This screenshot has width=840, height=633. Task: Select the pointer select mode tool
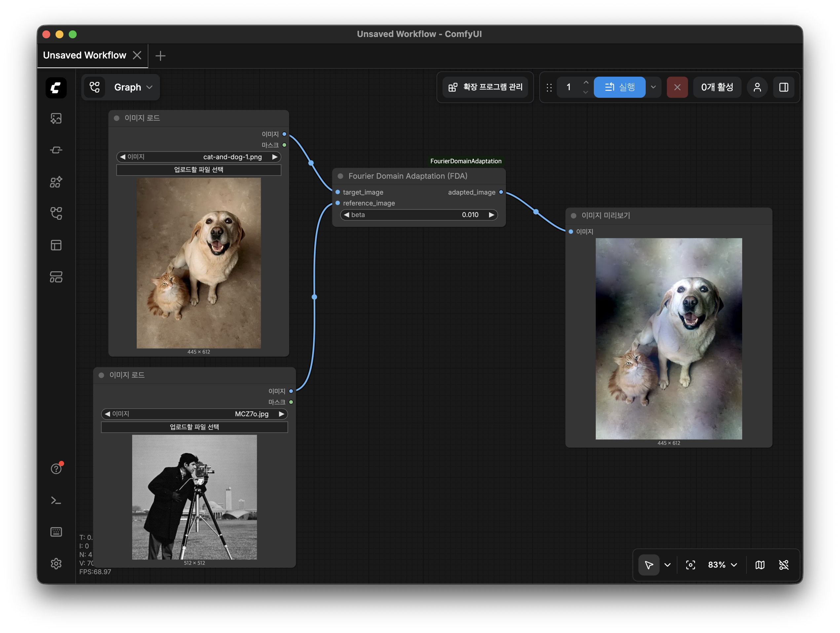tap(649, 565)
